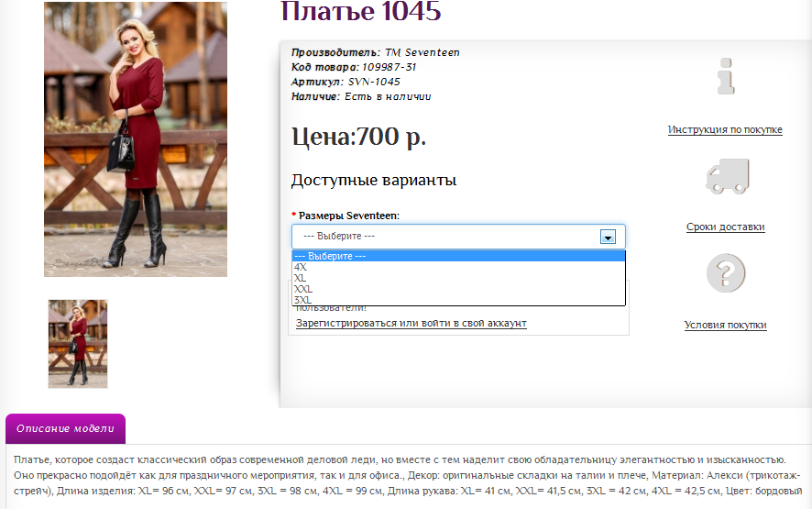Collapse the size dropdown arrow
The width and height of the screenshot is (812, 509).
point(608,237)
